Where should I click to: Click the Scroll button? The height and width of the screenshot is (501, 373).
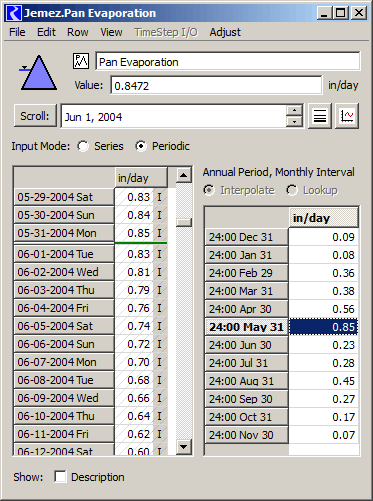pyautogui.click(x=35, y=116)
